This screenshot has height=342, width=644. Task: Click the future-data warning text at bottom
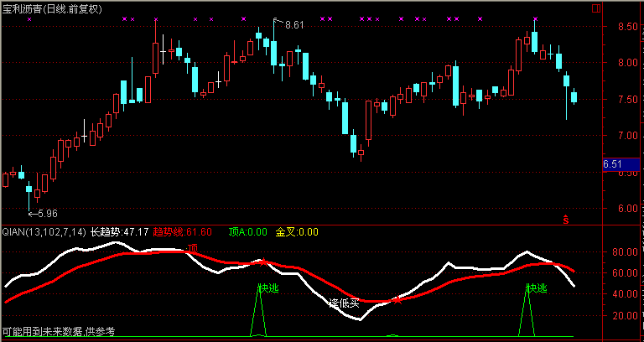click(58, 333)
